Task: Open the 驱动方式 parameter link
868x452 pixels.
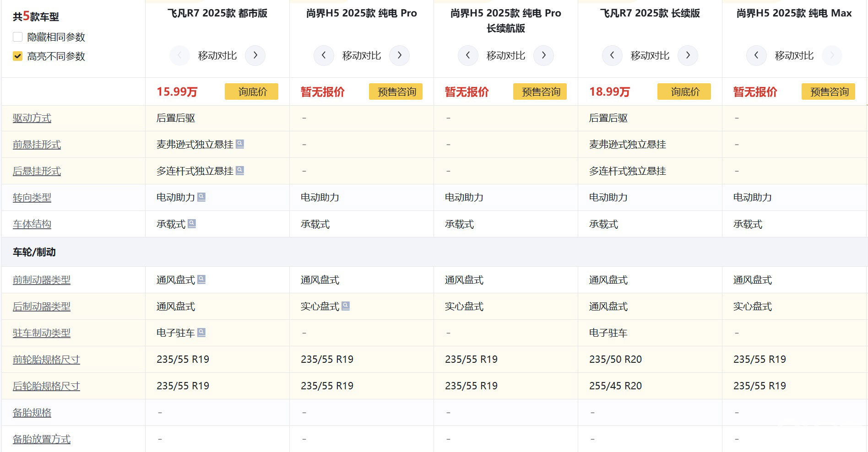Action: tap(32, 118)
